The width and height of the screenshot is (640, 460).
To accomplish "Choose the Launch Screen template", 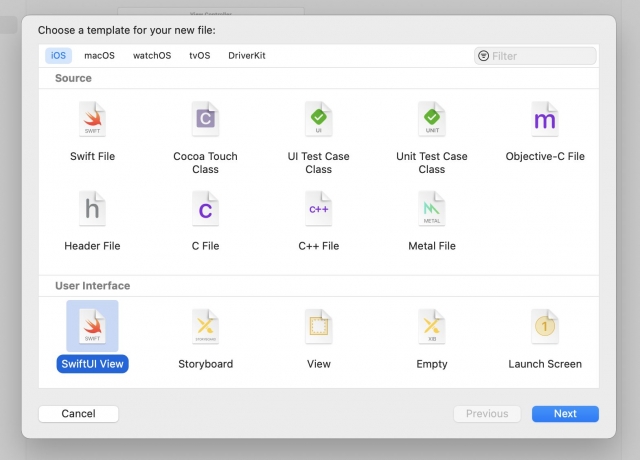I will coord(544,328).
